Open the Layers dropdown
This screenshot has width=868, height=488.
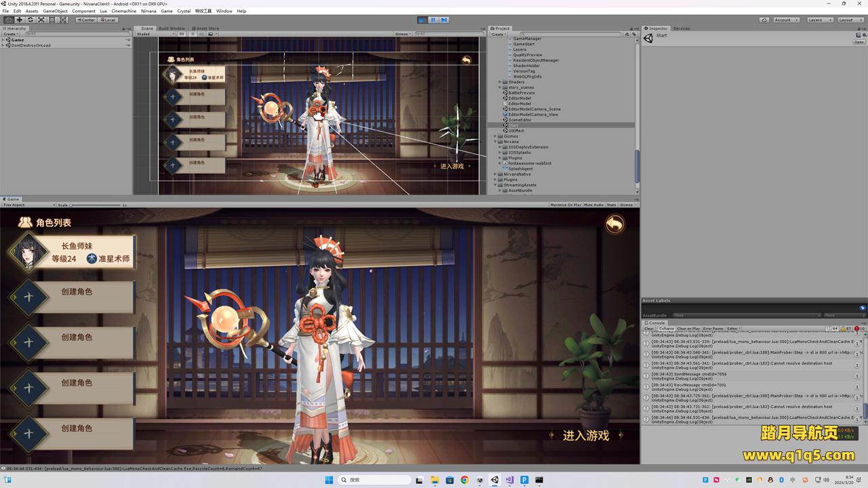(819, 20)
